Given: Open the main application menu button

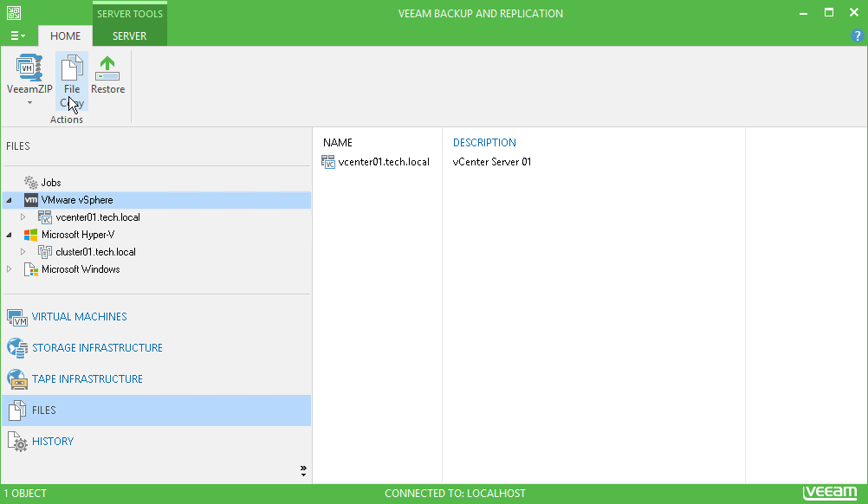Looking at the screenshot, I should click(x=17, y=36).
